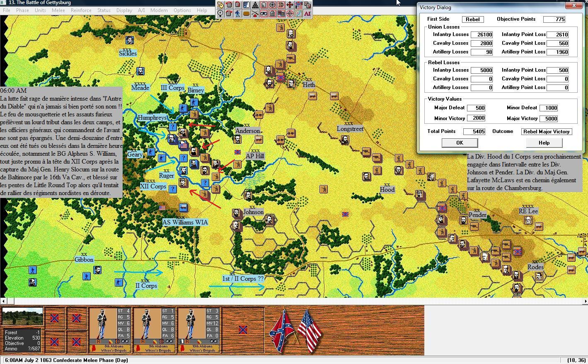This screenshot has height=364, width=588.
Task: Click the Help button in Victory Dialog
Action: click(x=544, y=143)
